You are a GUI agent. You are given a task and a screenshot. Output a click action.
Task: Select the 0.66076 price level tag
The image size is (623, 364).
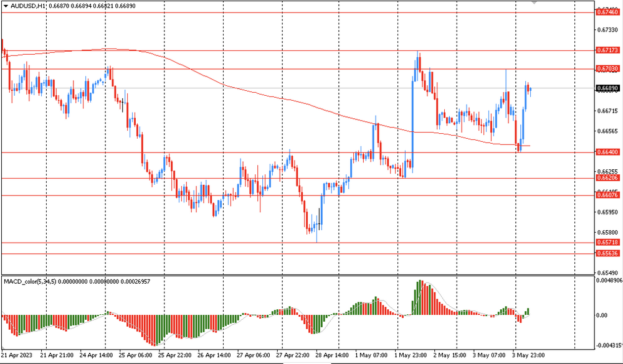pos(607,195)
